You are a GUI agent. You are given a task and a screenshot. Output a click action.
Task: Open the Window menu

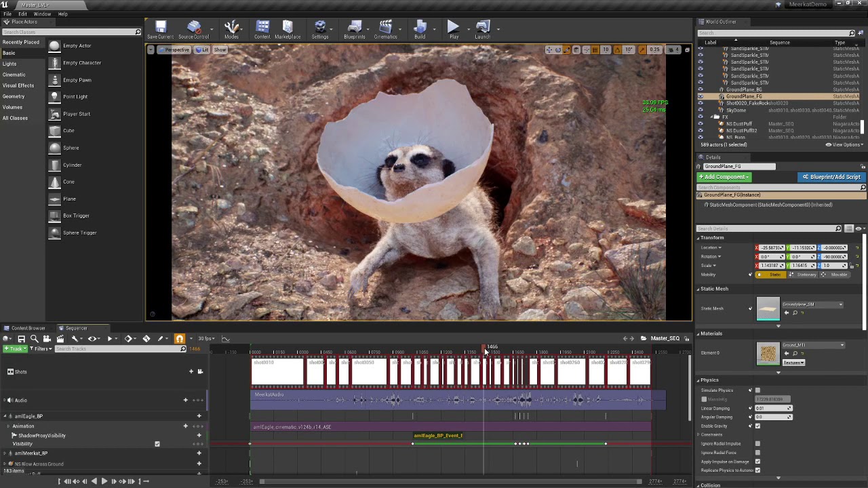(42, 14)
